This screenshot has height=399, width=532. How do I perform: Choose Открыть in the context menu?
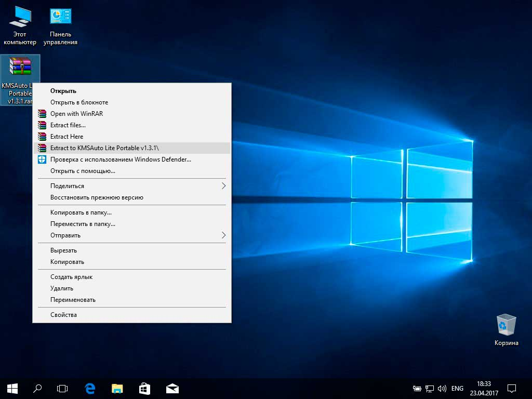pos(132,91)
